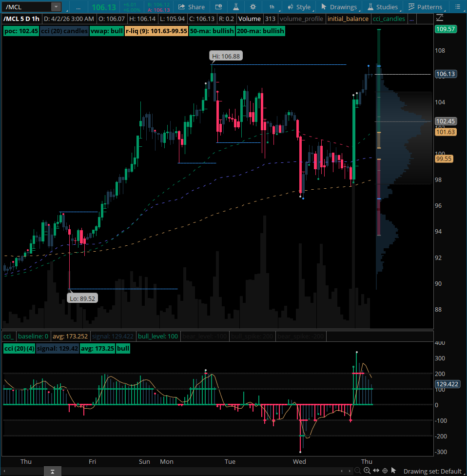This screenshot has width=467, height=476.
Task: Click the Volume label in chart header
Action: (x=249, y=19)
